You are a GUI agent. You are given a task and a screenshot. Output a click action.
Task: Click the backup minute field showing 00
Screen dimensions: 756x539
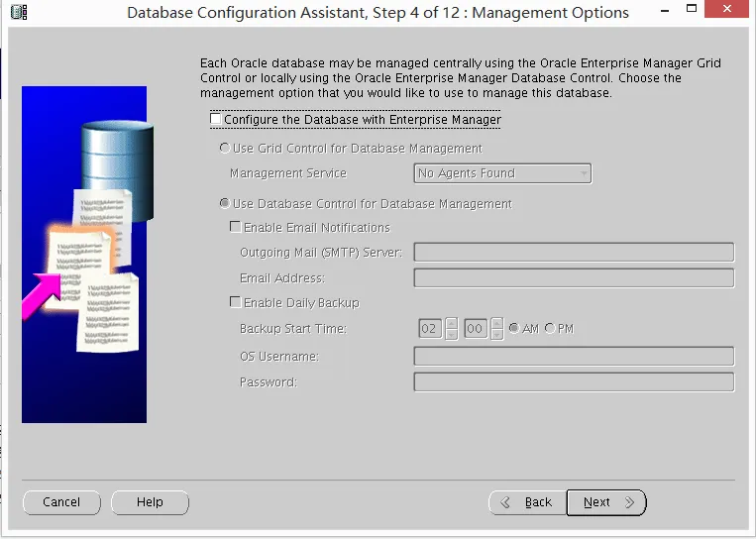coord(476,329)
